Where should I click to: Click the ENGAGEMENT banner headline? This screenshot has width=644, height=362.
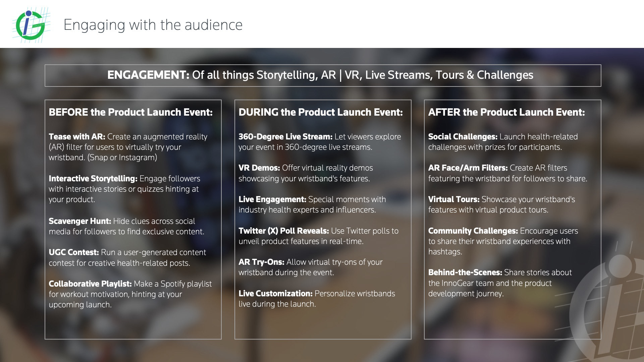[x=320, y=75]
